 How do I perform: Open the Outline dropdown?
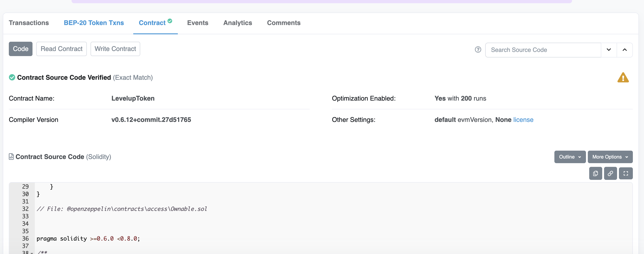click(570, 157)
